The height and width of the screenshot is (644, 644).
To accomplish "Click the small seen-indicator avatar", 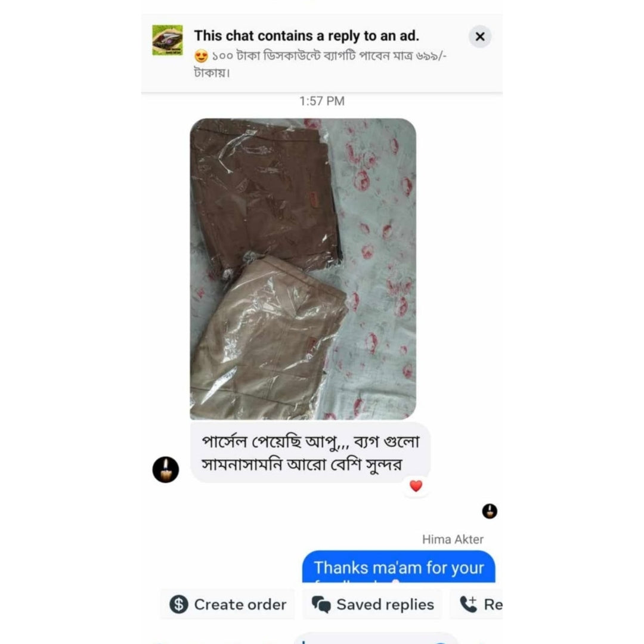I will (x=490, y=512).
